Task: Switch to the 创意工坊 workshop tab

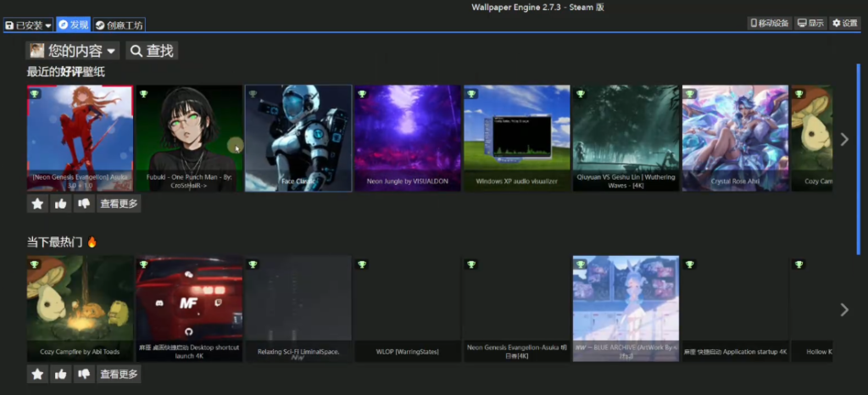Action: pyautogui.click(x=119, y=25)
